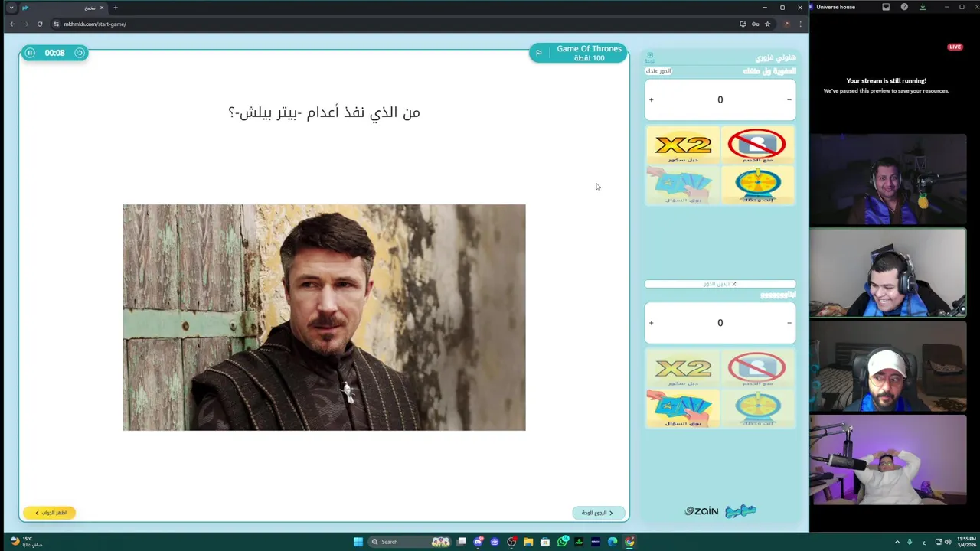
Task: Open Microsoft Edge from the taskbar
Action: (612, 542)
